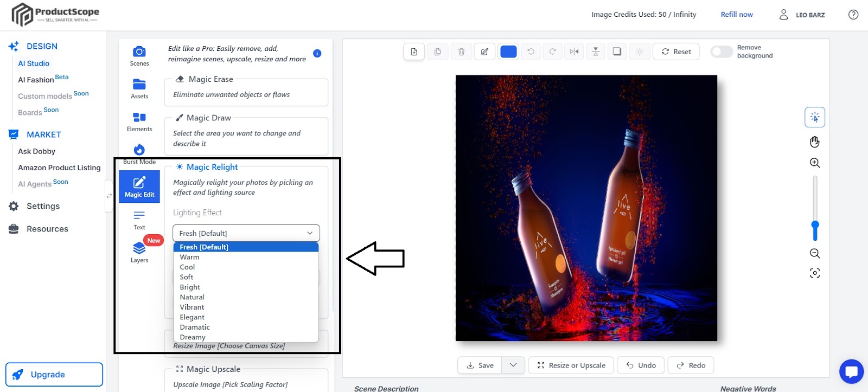Open the blue background color swatch
The height and width of the screenshot is (392, 868).
pos(508,52)
